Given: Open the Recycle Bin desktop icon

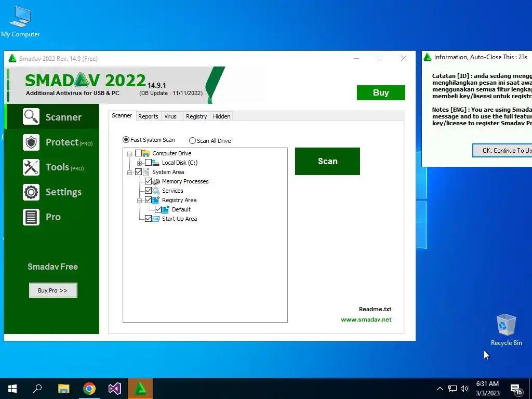Looking at the screenshot, I should (506, 330).
